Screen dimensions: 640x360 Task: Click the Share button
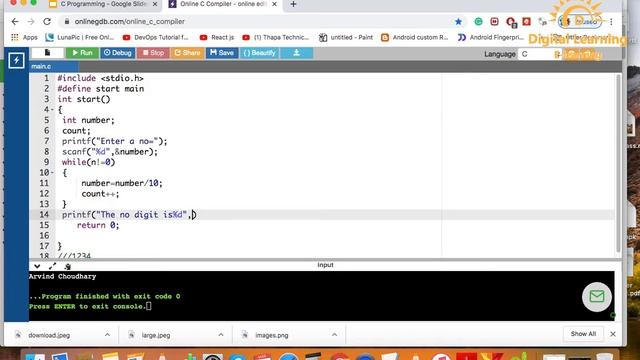[x=187, y=53]
